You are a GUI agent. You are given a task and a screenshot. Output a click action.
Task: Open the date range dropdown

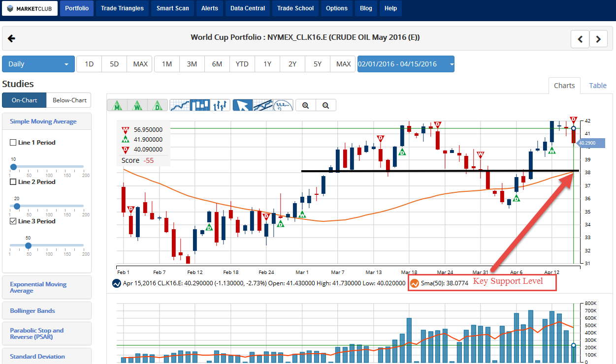pyautogui.click(x=406, y=64)
